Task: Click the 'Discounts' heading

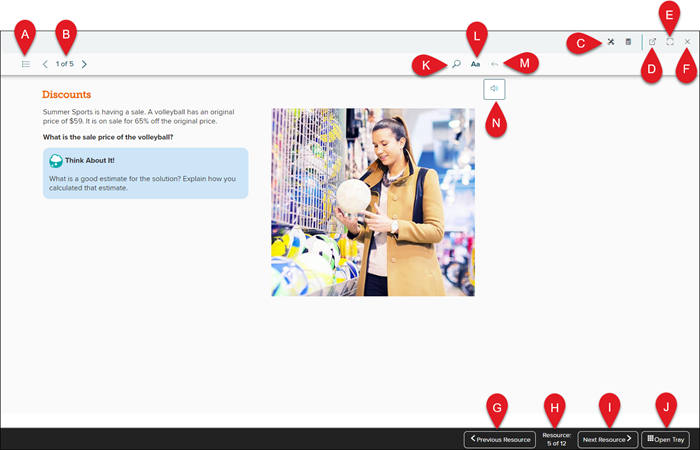Action: coord(66,94)
